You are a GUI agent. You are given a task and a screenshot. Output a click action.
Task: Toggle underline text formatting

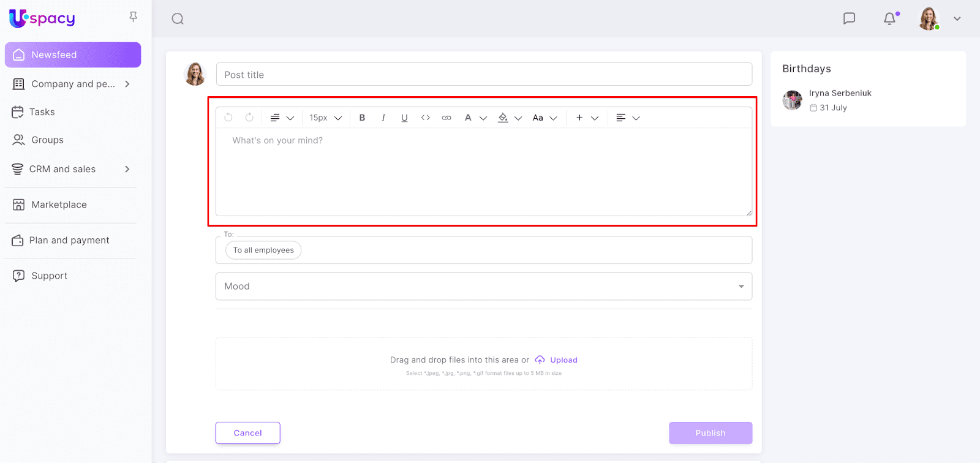coord(404,118)
